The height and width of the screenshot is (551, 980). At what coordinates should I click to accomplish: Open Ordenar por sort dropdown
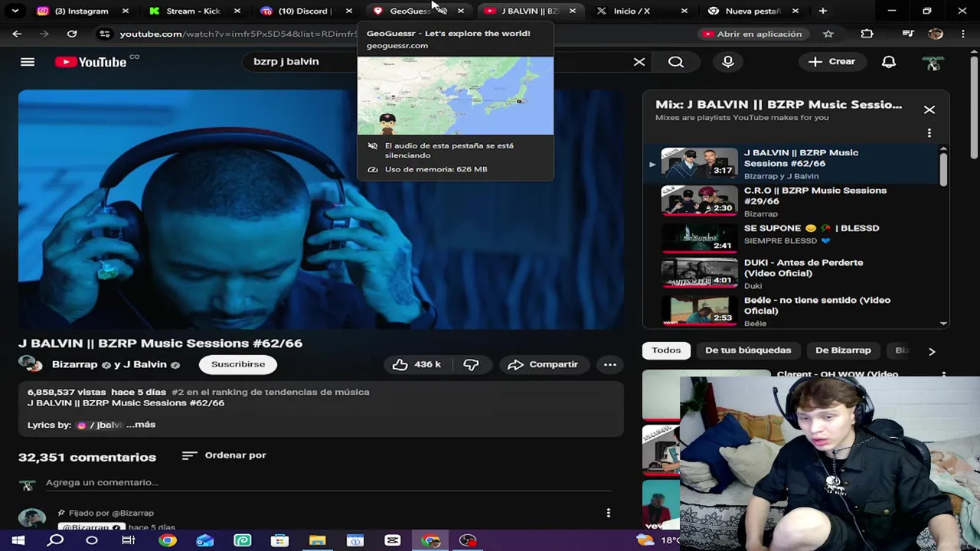(x=224, y=455)
